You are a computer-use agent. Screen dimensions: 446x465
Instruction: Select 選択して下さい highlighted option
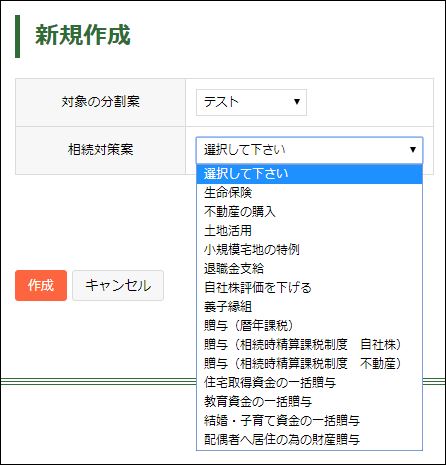[309, 174]
